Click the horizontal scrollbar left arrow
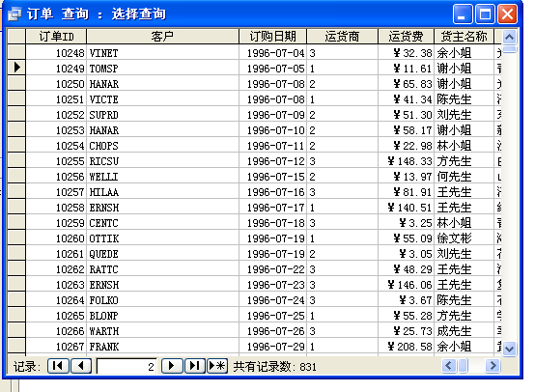Image resolution: width=535 pixels, height=392 pixels. pyautogui.click(x=449, y=365)
